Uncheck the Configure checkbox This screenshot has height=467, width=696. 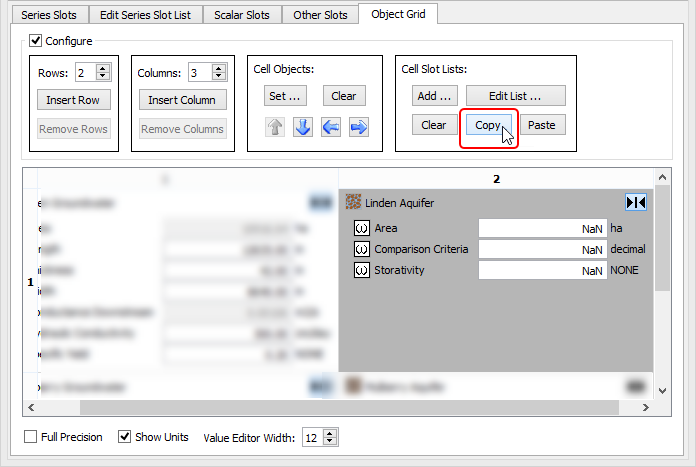pos(36,41)
